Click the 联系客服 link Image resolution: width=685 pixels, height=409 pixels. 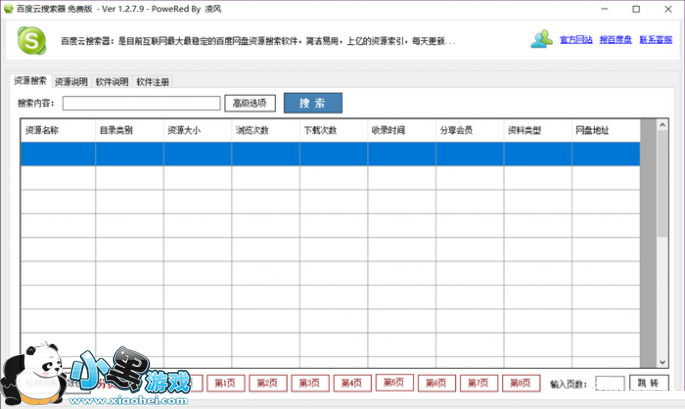coord(654,40)
